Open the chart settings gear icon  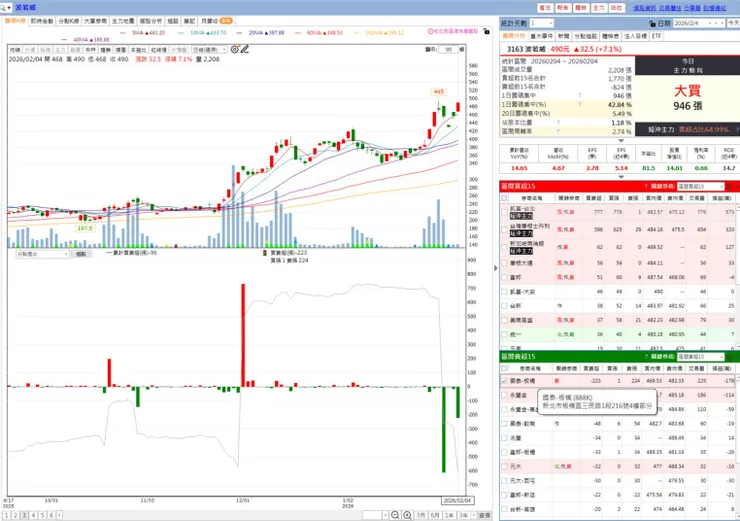[234, 49]
